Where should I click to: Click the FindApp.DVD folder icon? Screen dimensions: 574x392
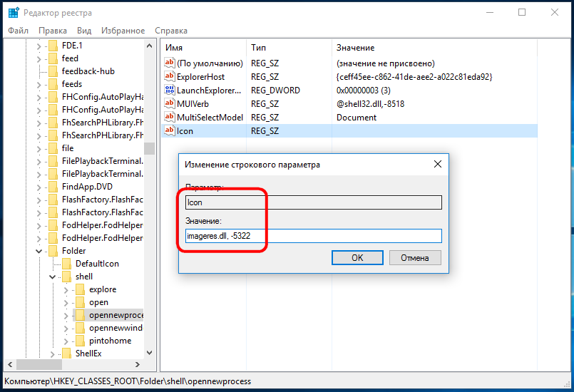[x=53, y=187]
